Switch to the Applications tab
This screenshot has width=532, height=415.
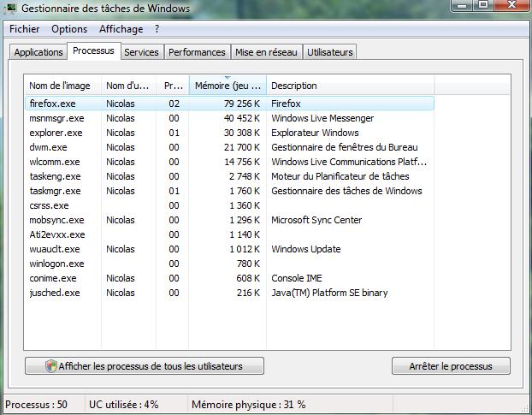click(38, 52)
